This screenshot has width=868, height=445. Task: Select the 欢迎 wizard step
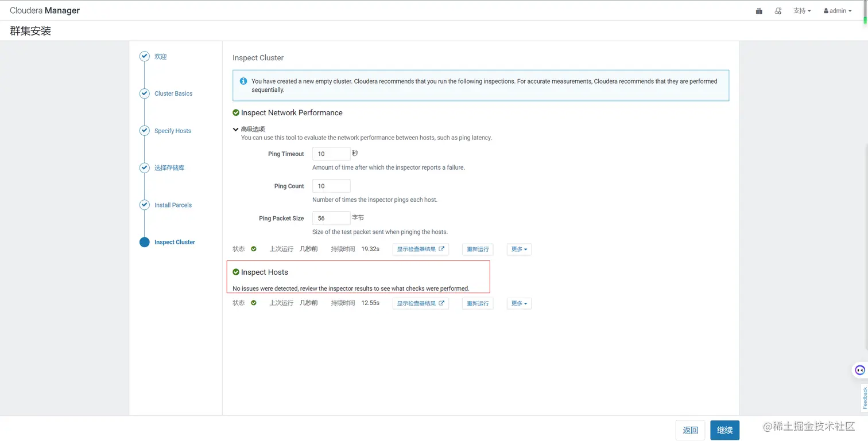[161, 57]
